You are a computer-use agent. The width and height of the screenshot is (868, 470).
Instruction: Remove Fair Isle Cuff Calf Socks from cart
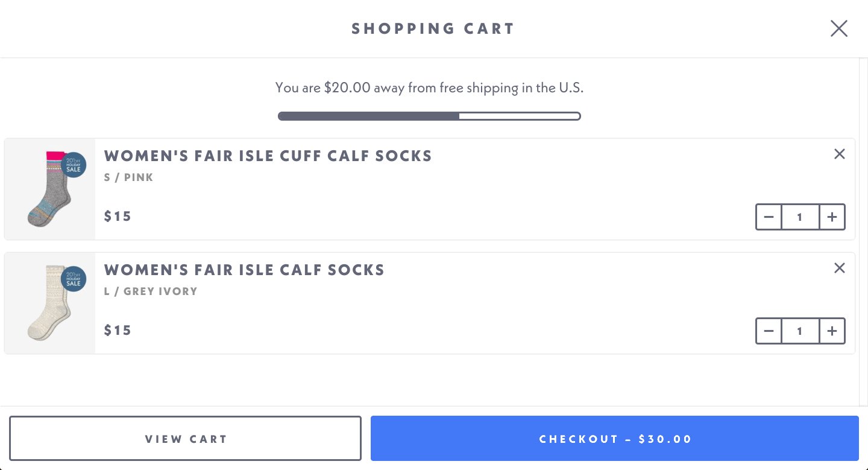click(x=839, y=154)
